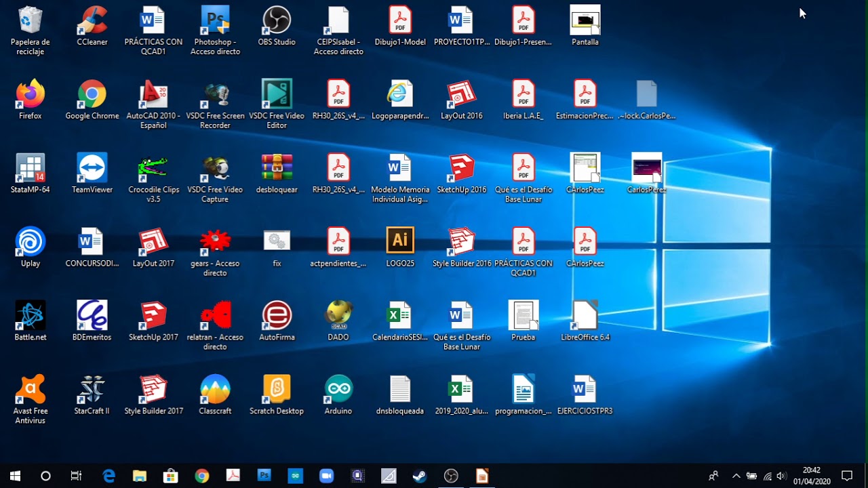Select the Pantalla image thumbnail
The image size is (868, 488).
(585, 20)
